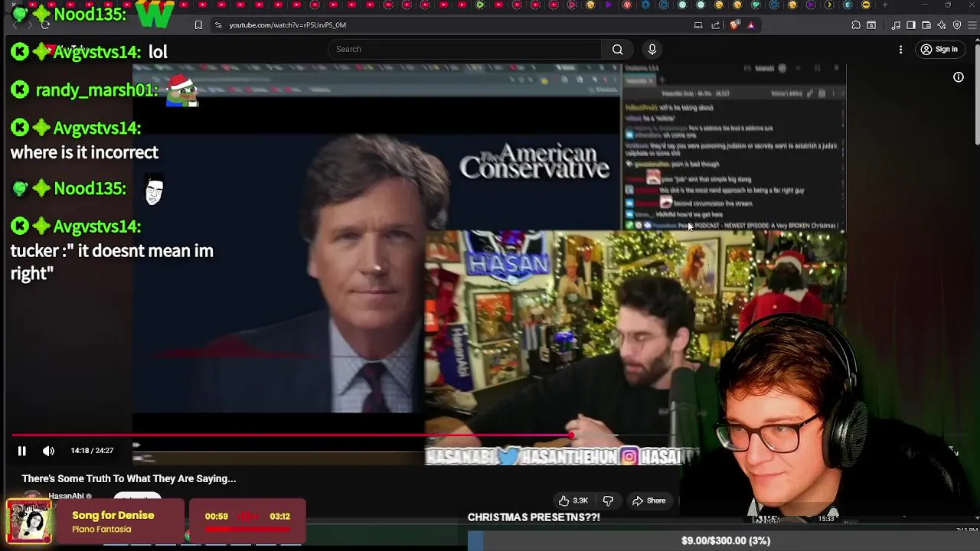The image size is (980, 551).
Task: Dislike the video with thumbs-down icon
Action: point(608,500)
